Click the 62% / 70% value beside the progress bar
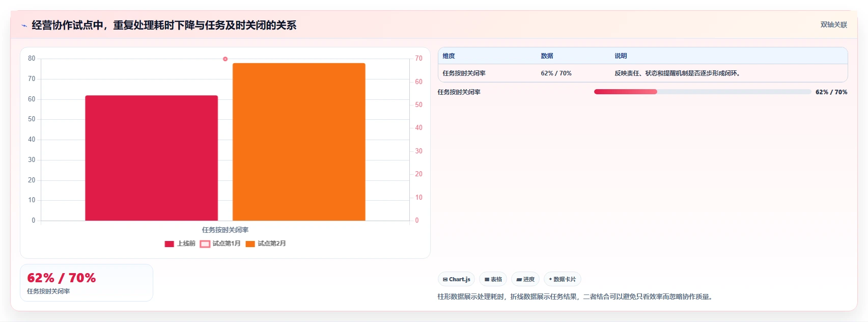The height and width of the screenshot is (322, 868). (x=831, y=92)
